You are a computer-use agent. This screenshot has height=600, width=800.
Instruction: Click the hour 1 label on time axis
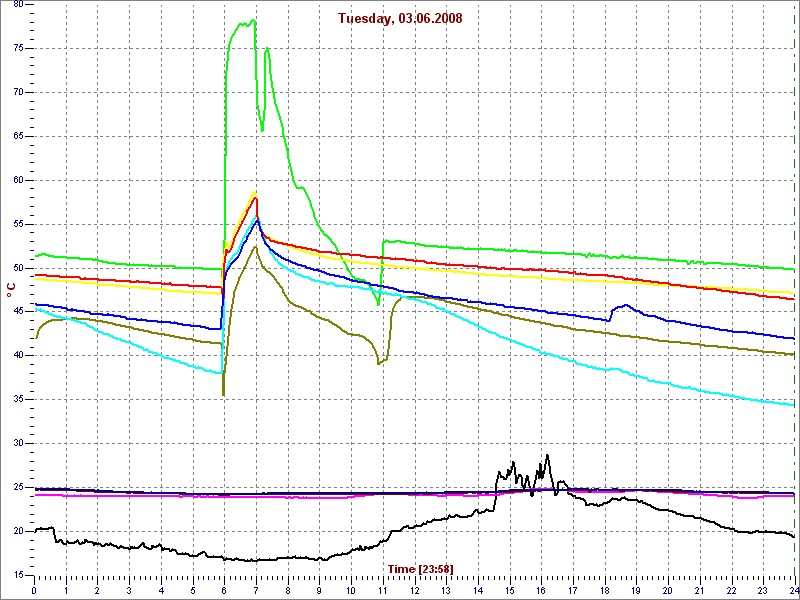(x=66, y=591)
